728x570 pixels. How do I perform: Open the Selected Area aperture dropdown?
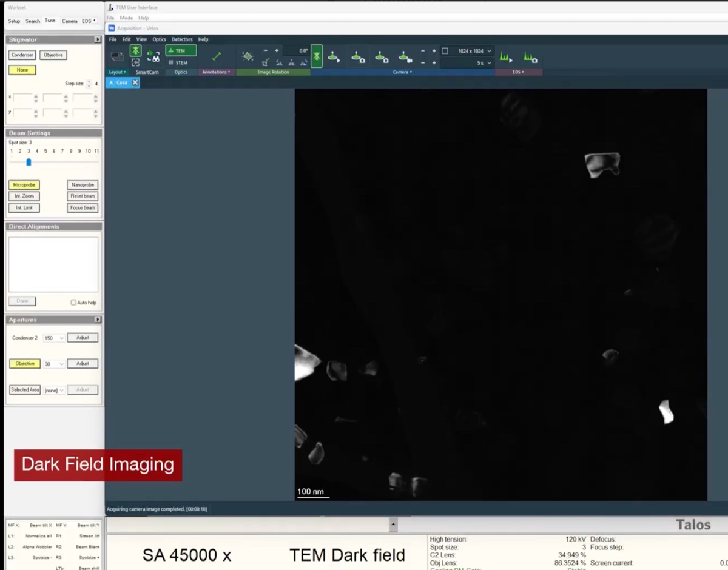53,390
